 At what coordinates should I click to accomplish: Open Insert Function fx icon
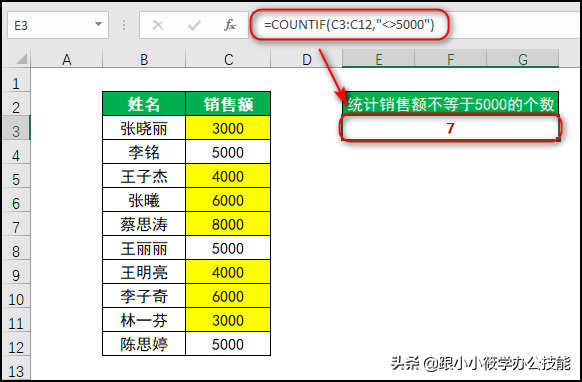point(230,25)
